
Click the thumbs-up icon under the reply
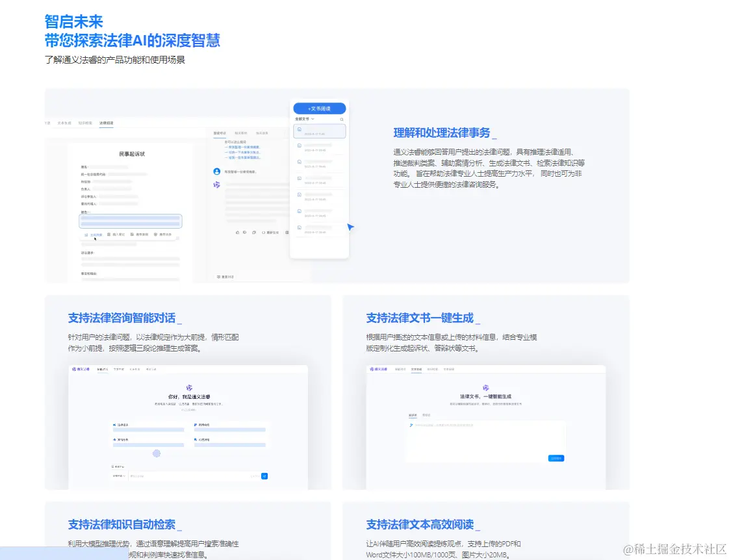[237, 232]
